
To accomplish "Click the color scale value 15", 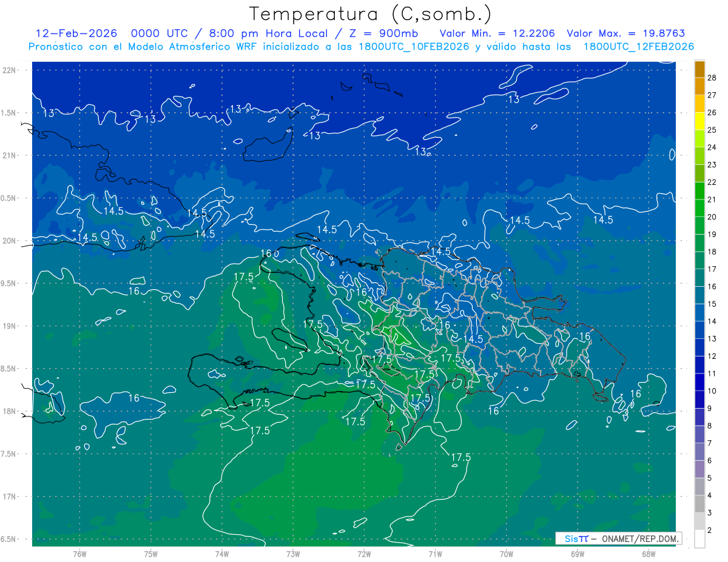I will click(712, 304).
